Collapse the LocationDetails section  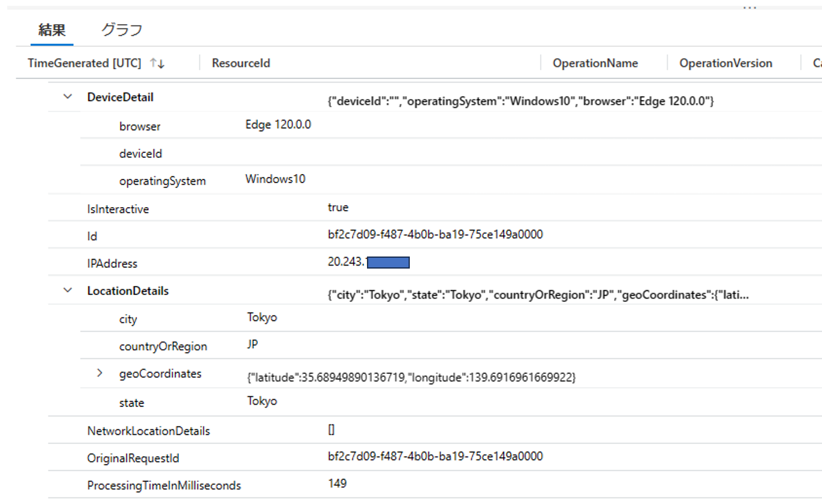click(x=68, y=291)
